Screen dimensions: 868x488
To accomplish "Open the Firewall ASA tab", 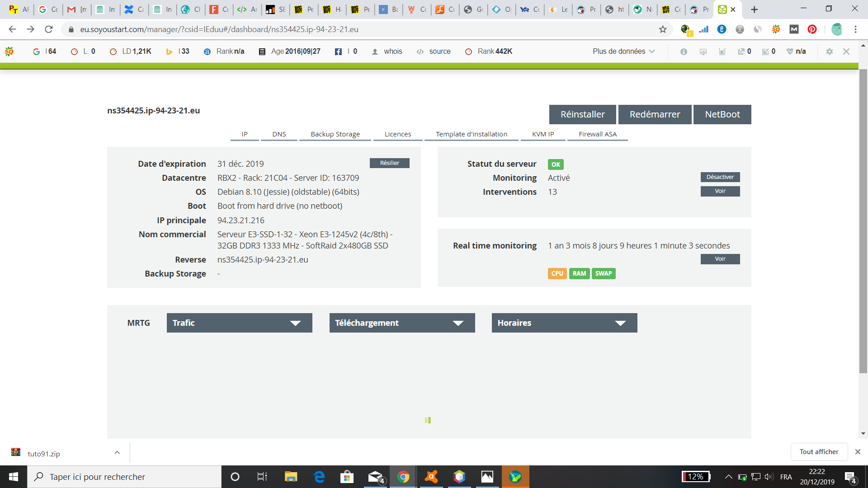I will (597, 134).
